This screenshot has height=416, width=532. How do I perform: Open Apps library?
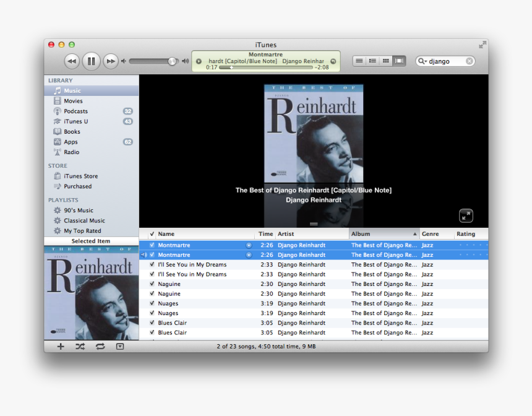(92, 142)
